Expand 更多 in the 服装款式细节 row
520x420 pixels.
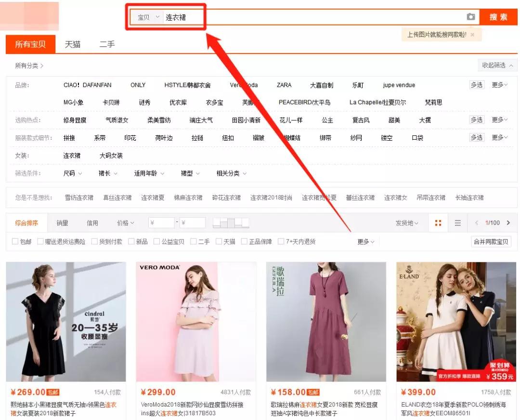tap(499, 137)
